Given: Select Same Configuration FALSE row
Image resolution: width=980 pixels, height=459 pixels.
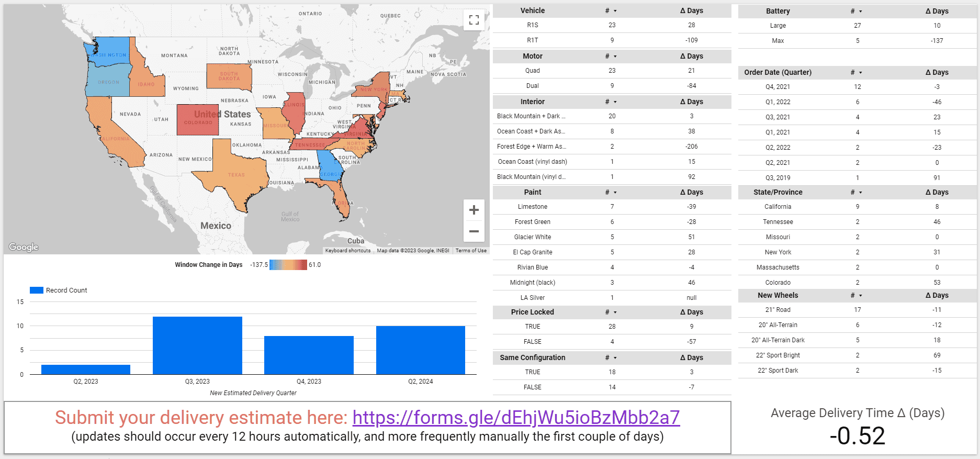Looking at the screenshot, I should 612,387.
